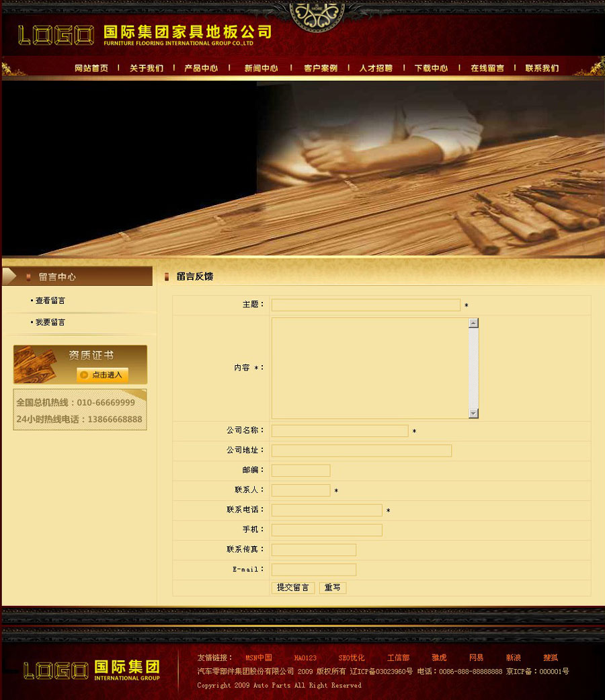The height and width of the screenshot is (700, 605).
Task: Reset the form with 重写
Action: [333, 588]
